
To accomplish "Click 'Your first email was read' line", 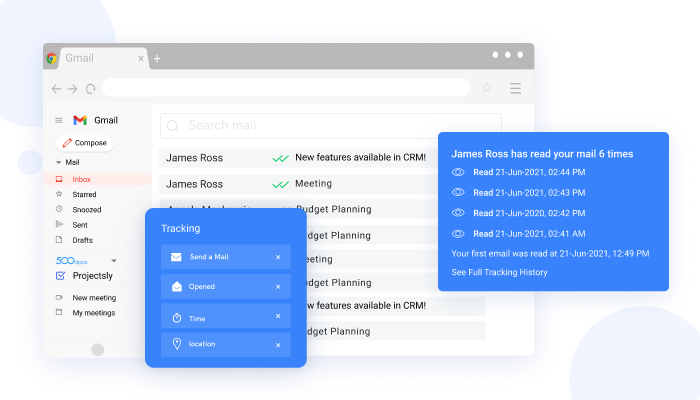I will (550, 254).
